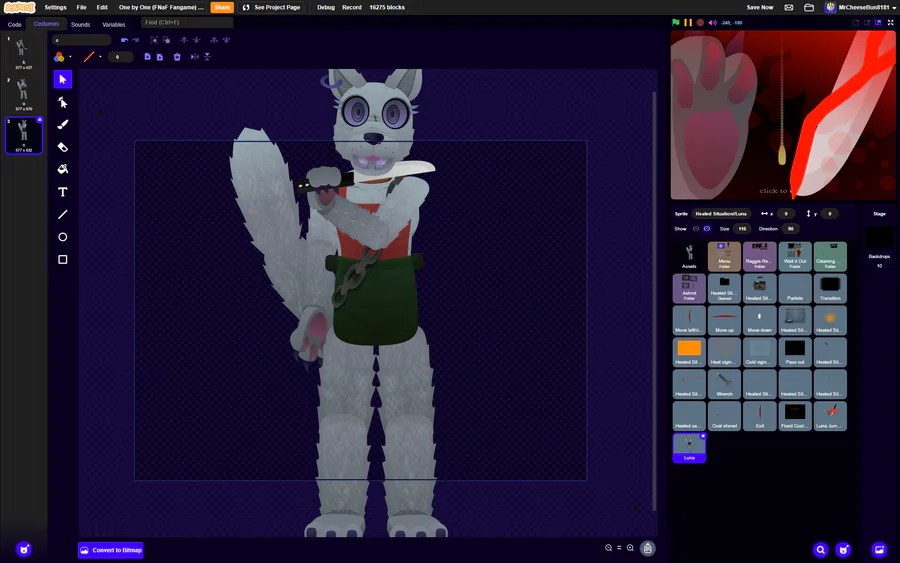Click the Copy icon

148,57
